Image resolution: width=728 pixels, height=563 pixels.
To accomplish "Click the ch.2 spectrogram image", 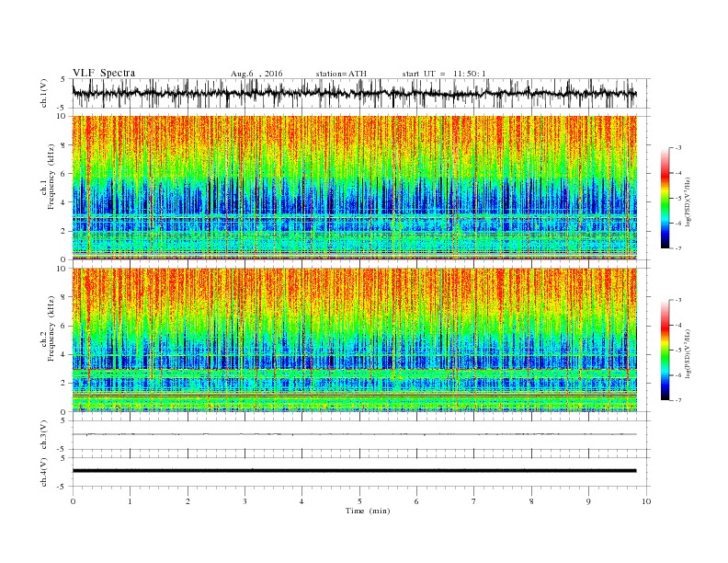I will pos(355,339).
